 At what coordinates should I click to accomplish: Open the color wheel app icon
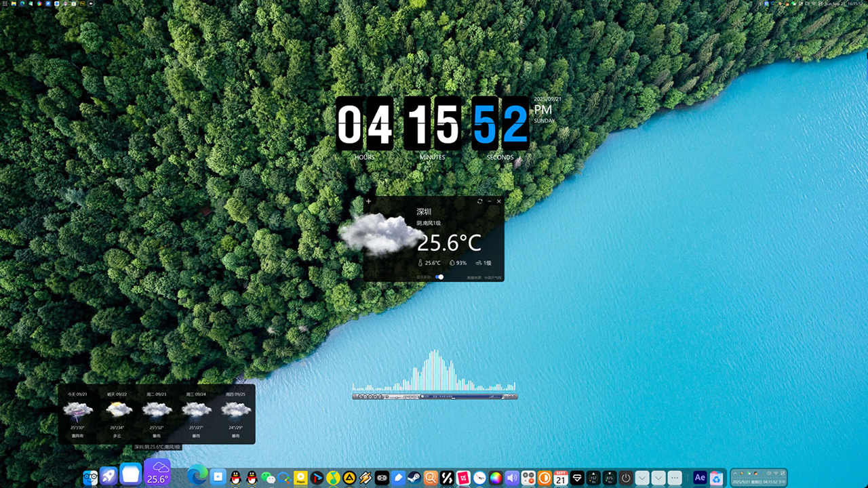tap(496, 478)
